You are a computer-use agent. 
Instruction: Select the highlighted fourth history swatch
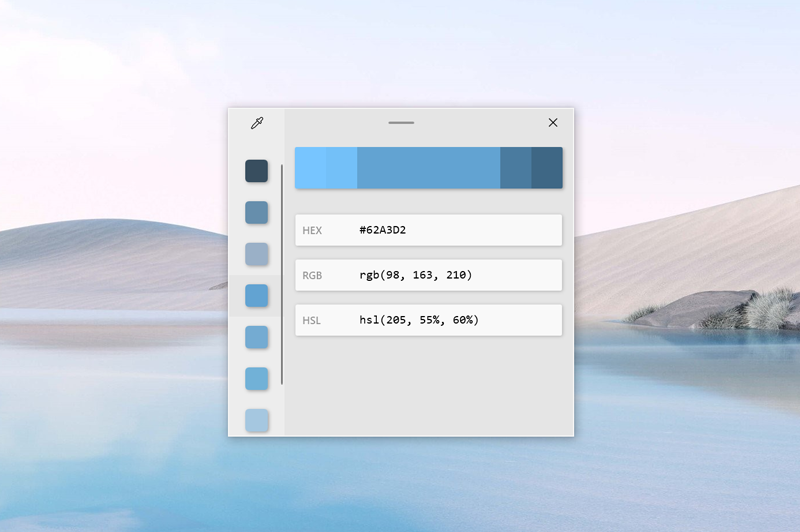pos(257,296)
